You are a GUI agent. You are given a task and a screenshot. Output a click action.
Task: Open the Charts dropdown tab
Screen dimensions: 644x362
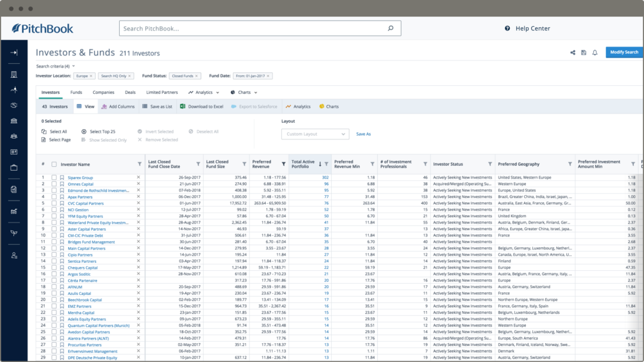pos(244,93)
